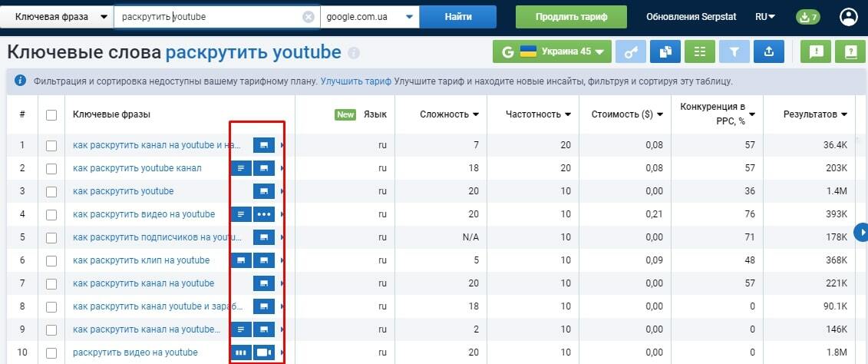This screenshot has width=868, height=364.
Task: Click the text-snippet icon in row 4
Action: [x=241, y=214]
